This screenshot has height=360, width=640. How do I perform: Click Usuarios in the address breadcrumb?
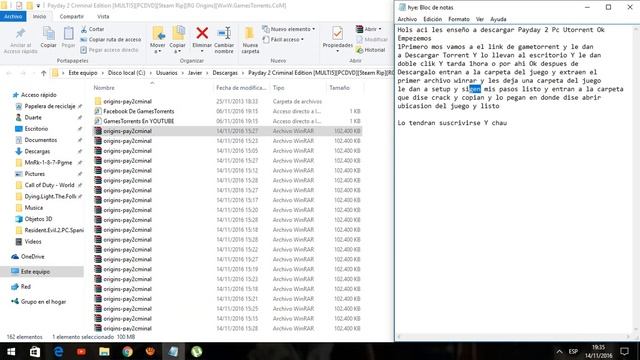[167, 73]
